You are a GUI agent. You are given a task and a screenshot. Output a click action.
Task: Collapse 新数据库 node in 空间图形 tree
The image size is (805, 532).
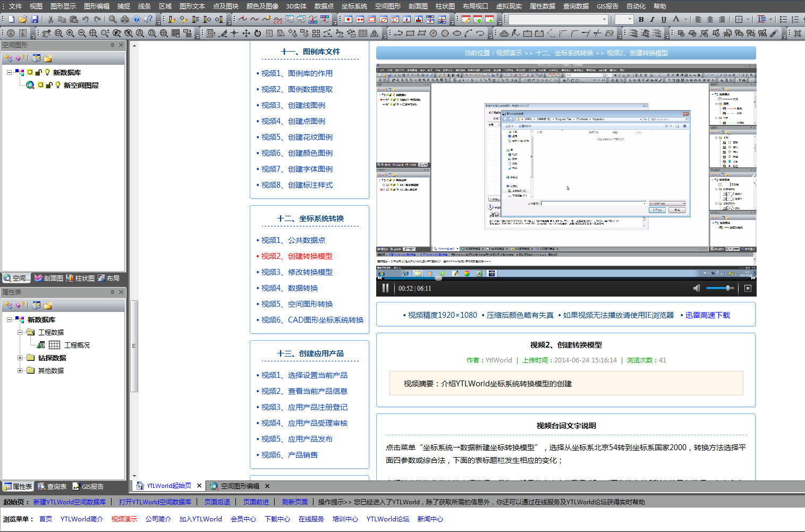click(9, 72)
